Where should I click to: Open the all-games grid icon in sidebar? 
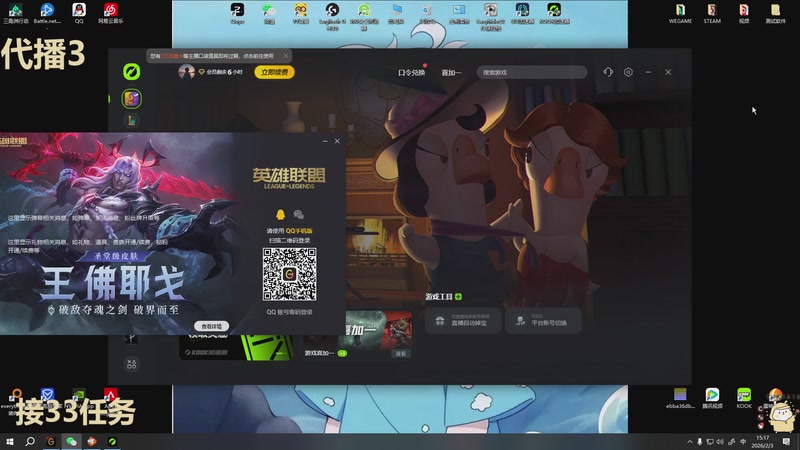132,364
